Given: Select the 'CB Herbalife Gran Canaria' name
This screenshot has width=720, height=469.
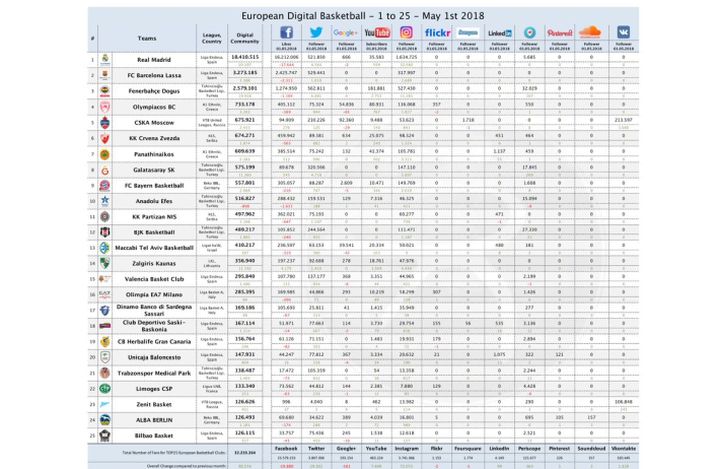Looking at the screenshot, I should pos(154,342).
